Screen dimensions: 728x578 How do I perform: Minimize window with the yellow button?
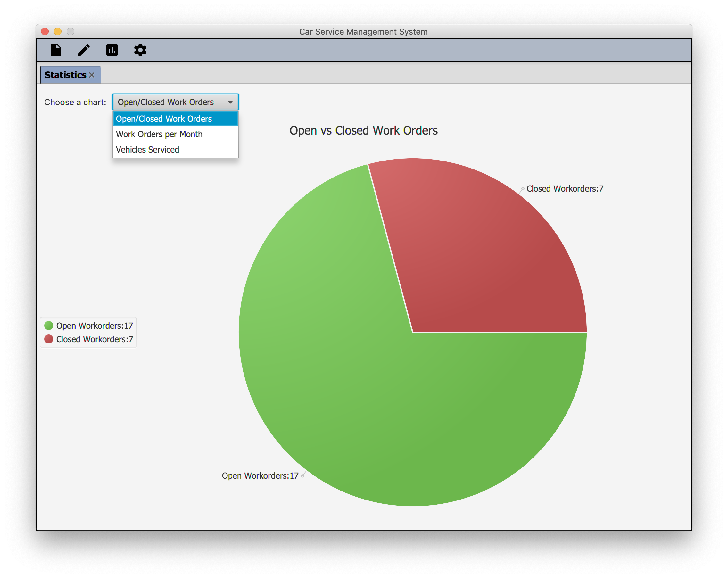tap(58, 31)
